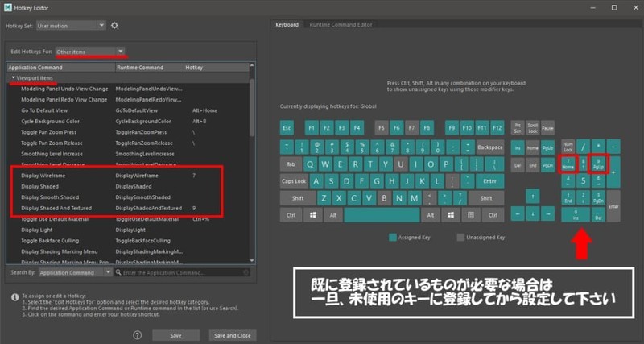Screen dimensions: 644x344
Task: Click the left arrow key on keyboard
Action: pos(518,213)
